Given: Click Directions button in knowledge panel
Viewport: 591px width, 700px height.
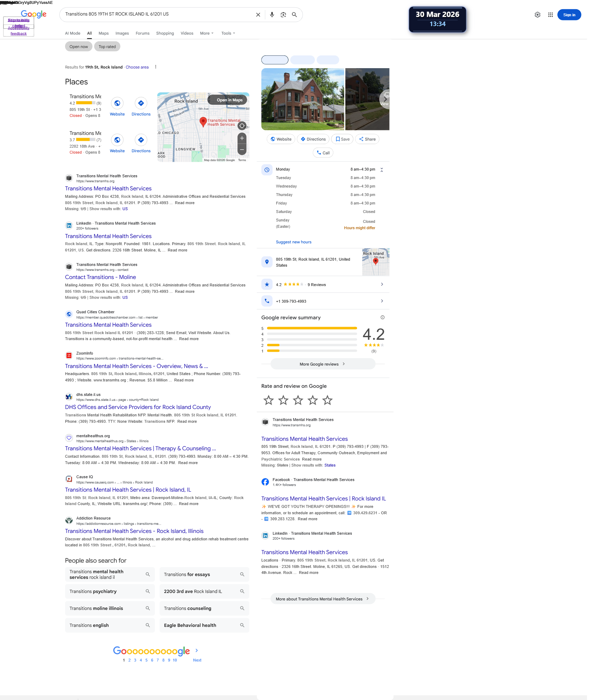Looking at the screenshot, I should pos(313,139).
